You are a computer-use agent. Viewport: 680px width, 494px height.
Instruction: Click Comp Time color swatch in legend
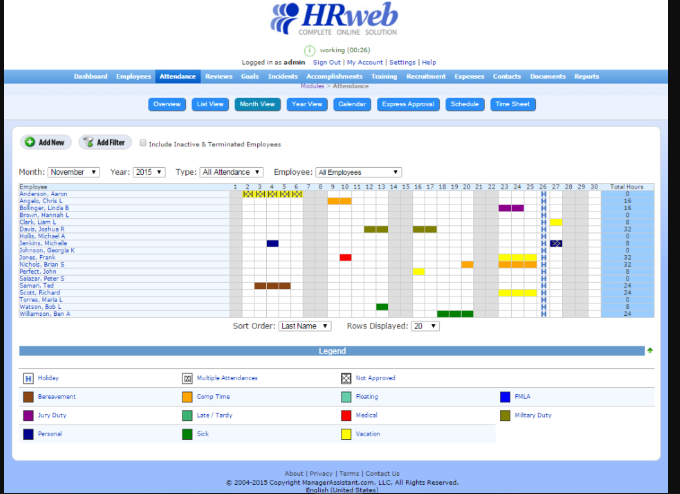tap(187, 397)
